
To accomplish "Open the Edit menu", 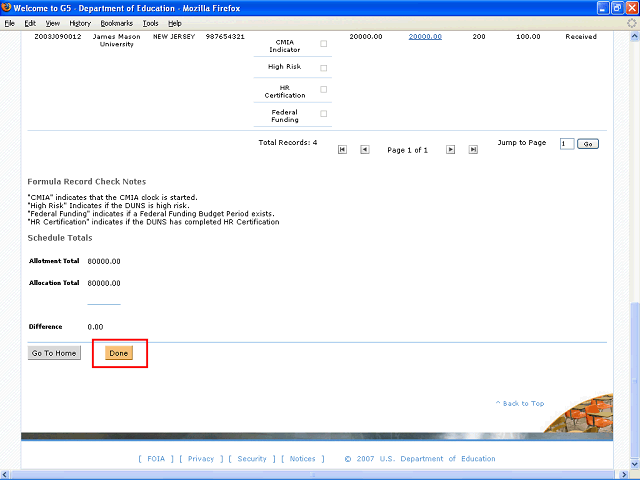I will 30,23.
